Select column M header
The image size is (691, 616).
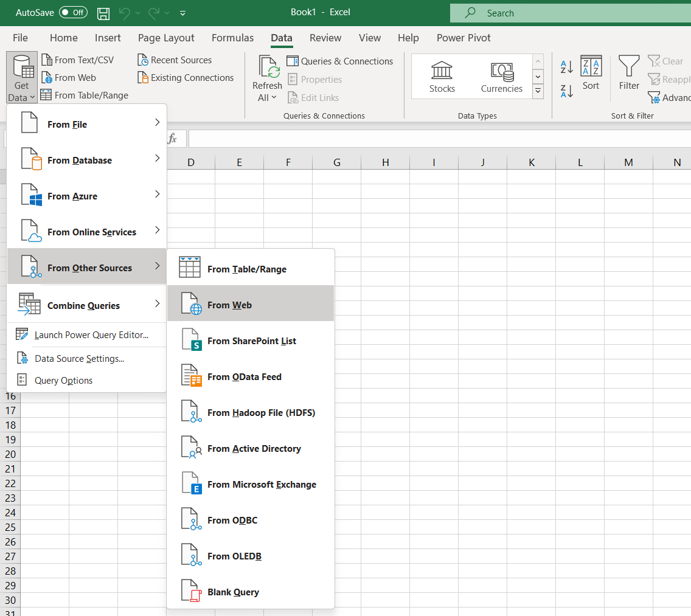pyautogui.click(x=628, y=162)
